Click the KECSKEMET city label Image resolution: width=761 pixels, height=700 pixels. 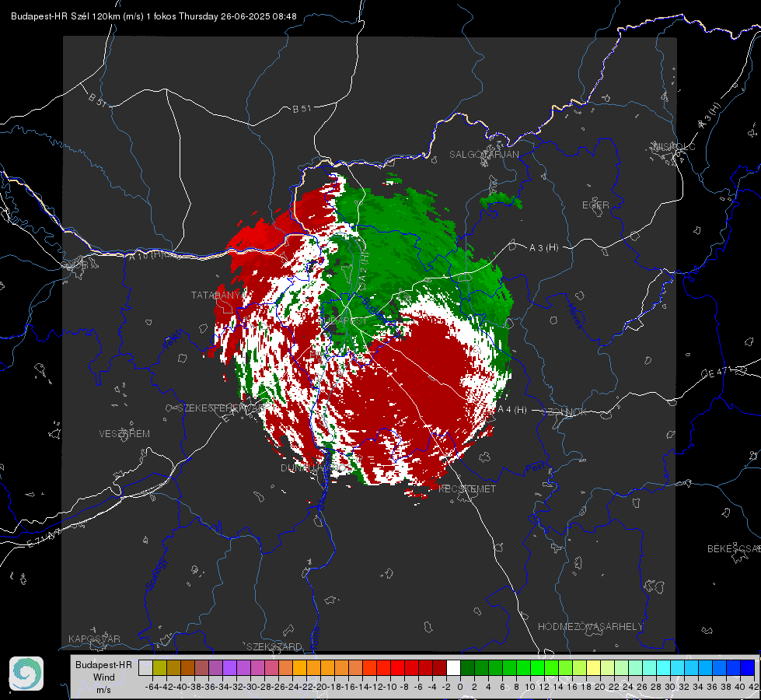[467, 488]
